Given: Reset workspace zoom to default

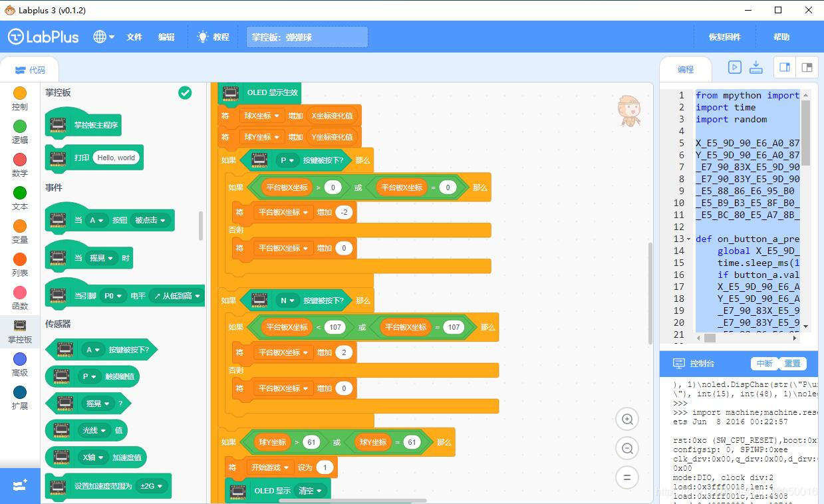Looking at the screenshot, I should pyautogui.click(x=627, y=477).
